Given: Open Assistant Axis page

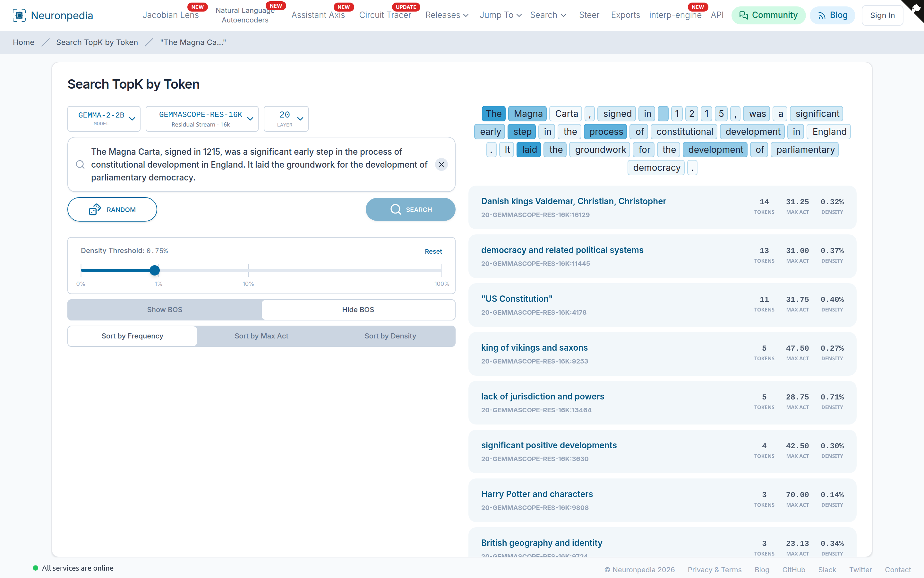Looking at the screenshot, I should (318, 15).
